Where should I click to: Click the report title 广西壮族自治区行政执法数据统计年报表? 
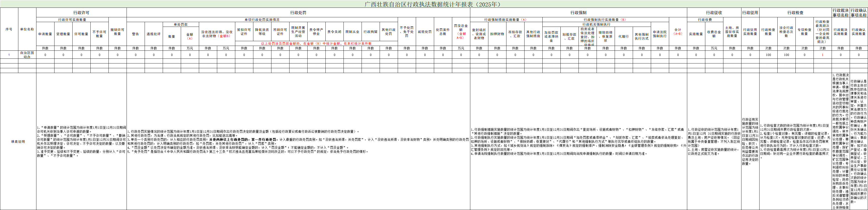tap(433, 4)
